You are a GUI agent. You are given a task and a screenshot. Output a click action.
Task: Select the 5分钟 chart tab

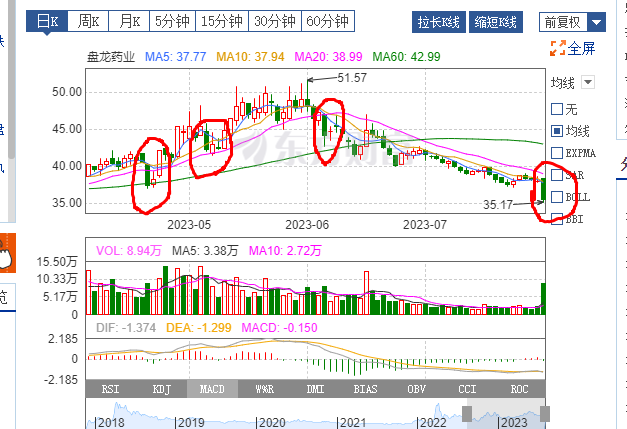[x=172, y=21]
